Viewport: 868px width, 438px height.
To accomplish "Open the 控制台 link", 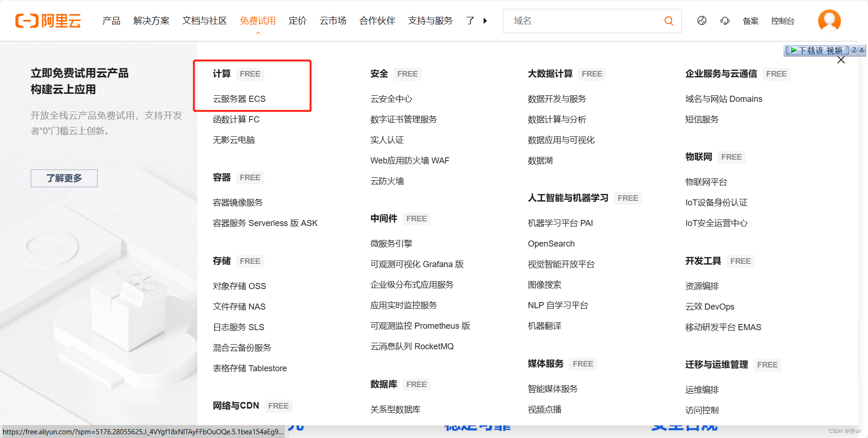I will point(783,21).
